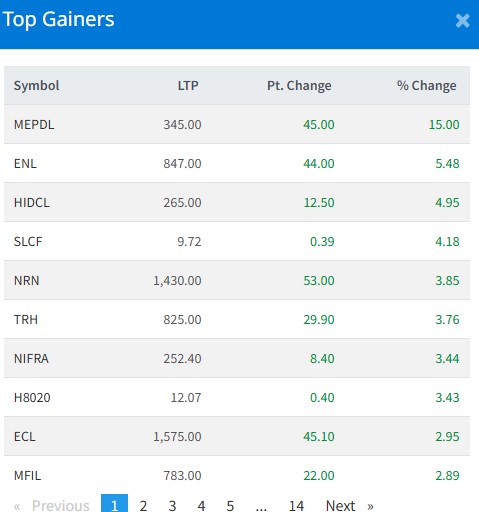The height and width of the screenshot is (512, 479).
Task: Sort by % Change column header
Action: tap(426, 86)
